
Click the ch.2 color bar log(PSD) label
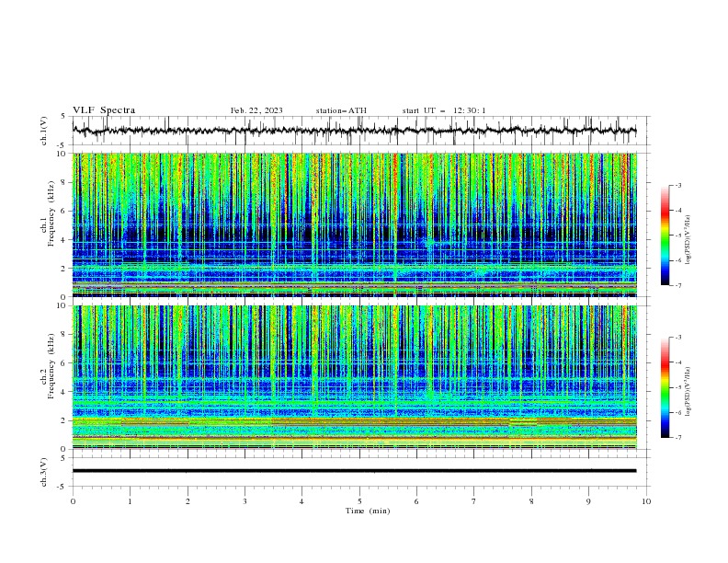pyautogui.click(x=688, y=391)
